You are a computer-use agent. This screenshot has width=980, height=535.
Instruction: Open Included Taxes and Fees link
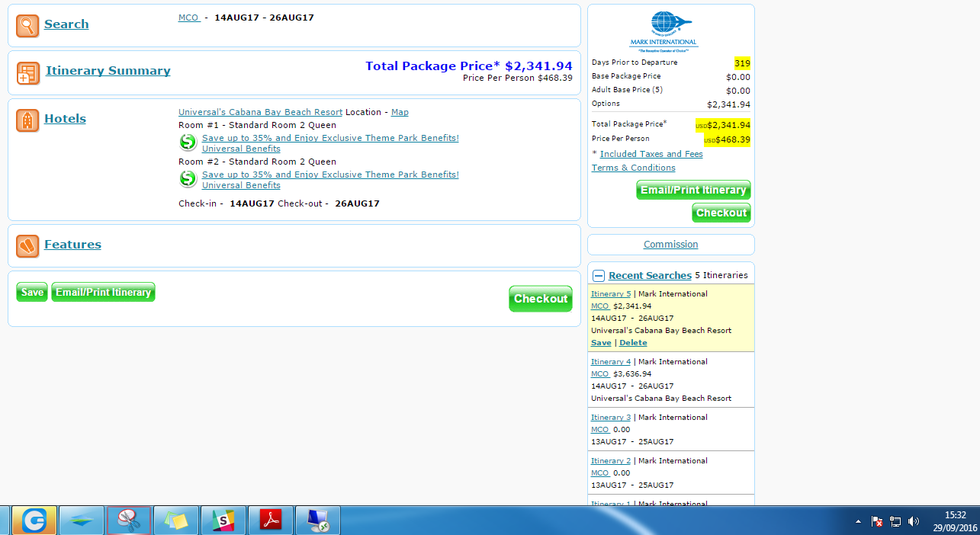point(651,154)
